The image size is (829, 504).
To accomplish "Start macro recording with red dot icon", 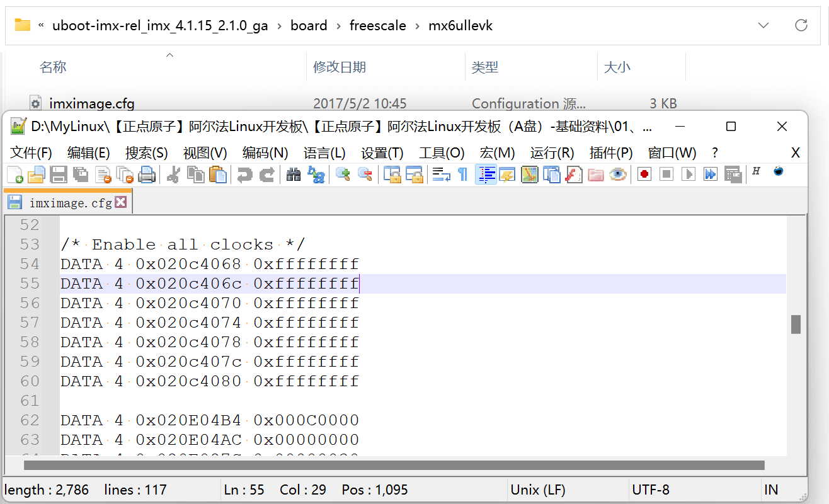I will pyautogui.click(x=644, y=175).
